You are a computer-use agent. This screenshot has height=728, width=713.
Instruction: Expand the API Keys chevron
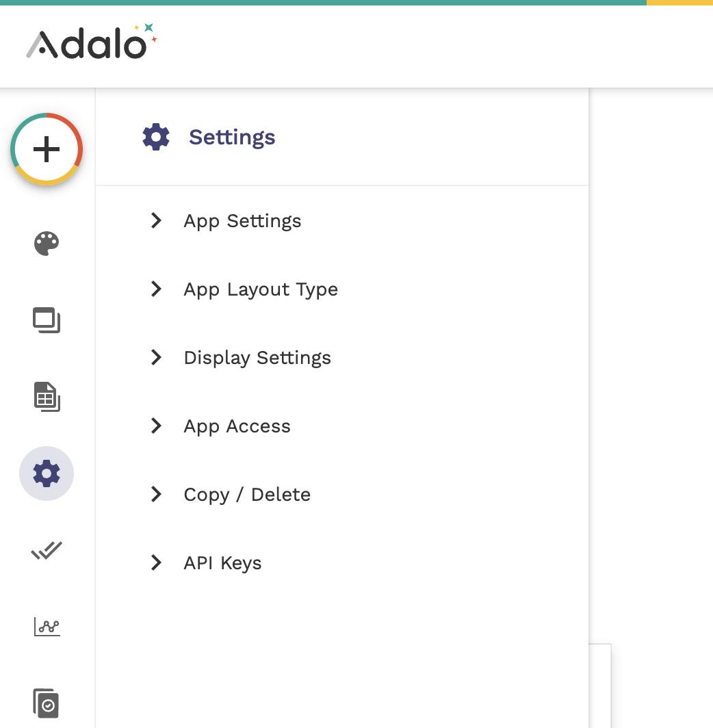[156, 562]
